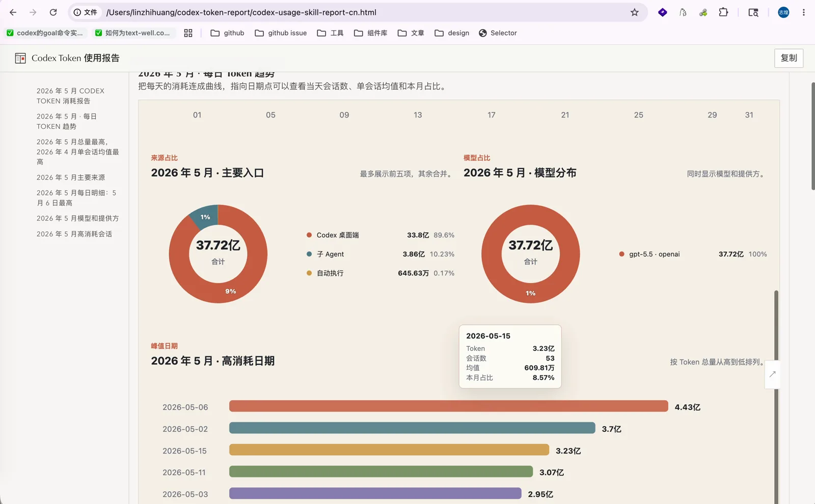The image size is (815, 504).
Task: Click the 2026 年 5 月 · 高消耗日期 heading
Action: pyautogui.click(x=213, y=361)
